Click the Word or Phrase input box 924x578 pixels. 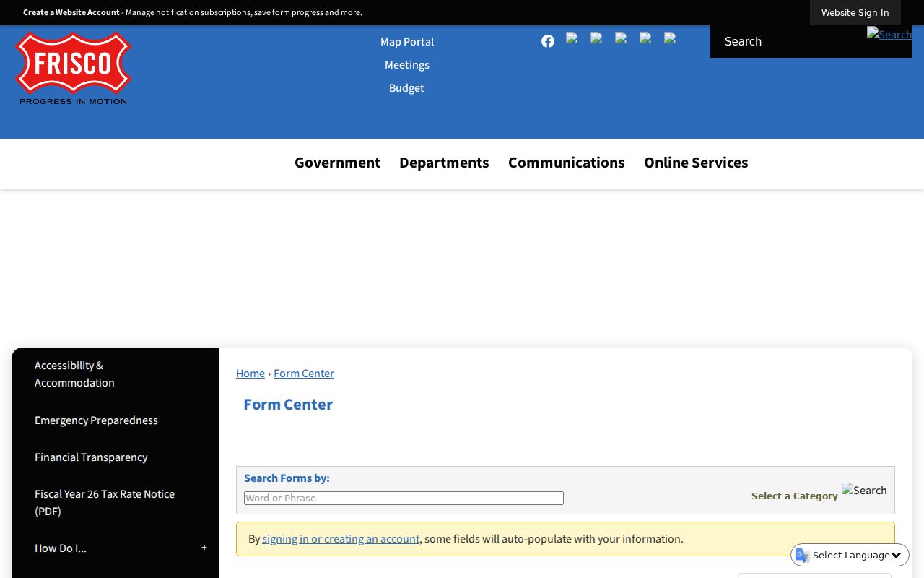tap(404, 498)
